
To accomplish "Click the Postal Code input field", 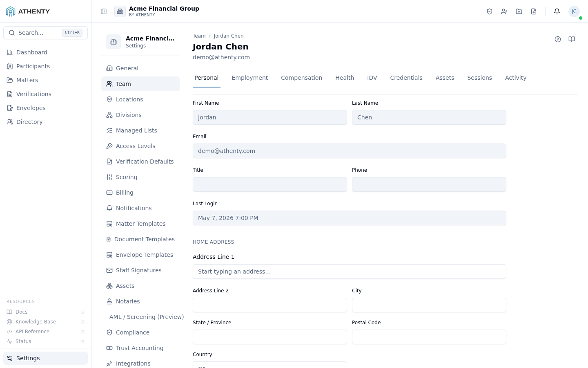I will [x=429, y=337].
